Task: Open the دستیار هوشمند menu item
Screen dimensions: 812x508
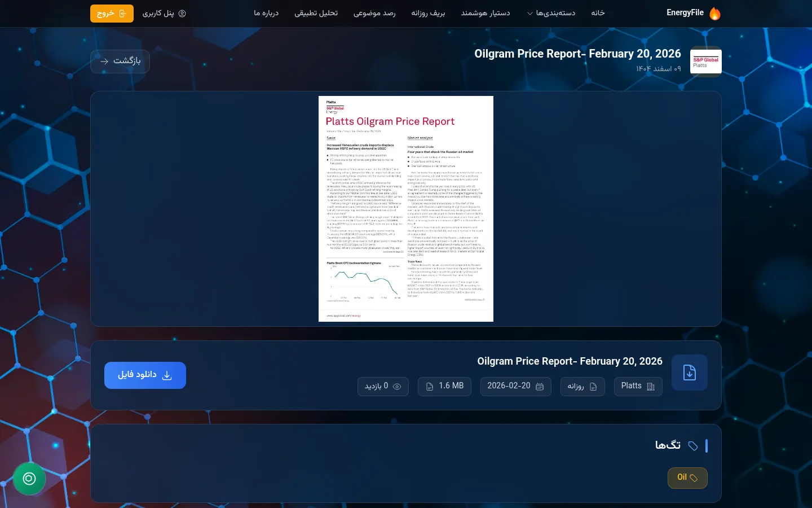Action: (486, 13)
